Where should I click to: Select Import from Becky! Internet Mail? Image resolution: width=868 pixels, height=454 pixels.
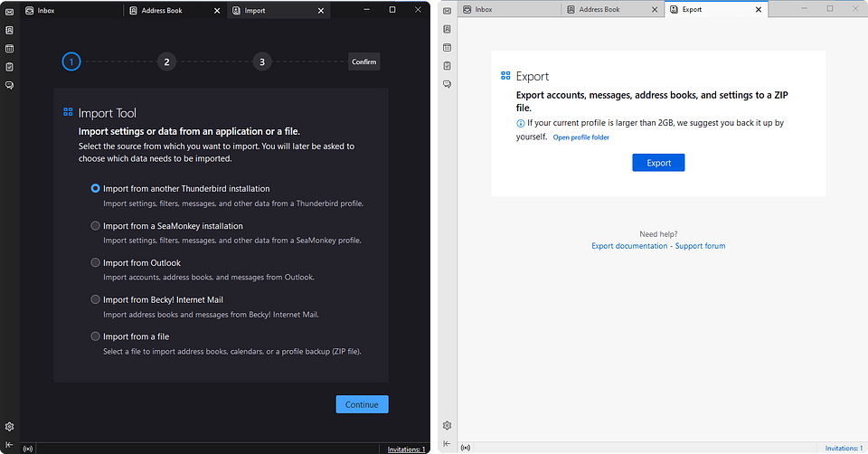[x=96, y=299]
